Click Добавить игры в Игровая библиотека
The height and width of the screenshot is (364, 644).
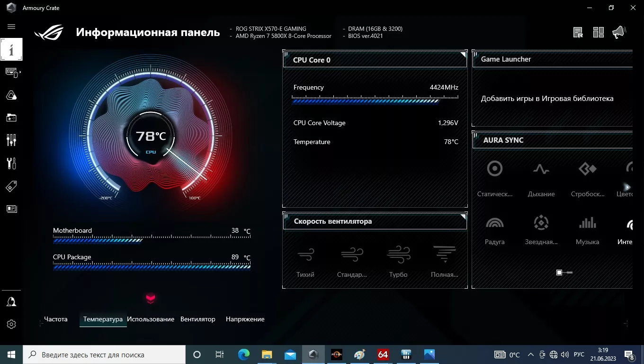[x=547, y=99]
